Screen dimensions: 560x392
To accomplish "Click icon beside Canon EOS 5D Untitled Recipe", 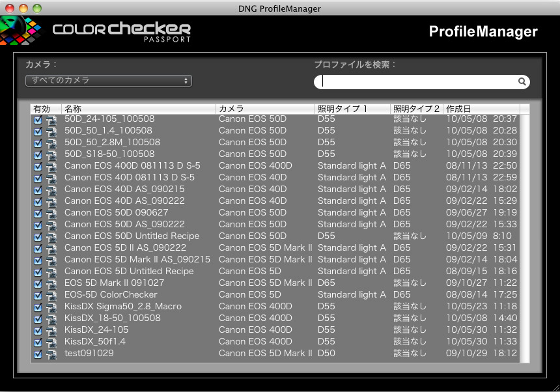I will point(51,272).
